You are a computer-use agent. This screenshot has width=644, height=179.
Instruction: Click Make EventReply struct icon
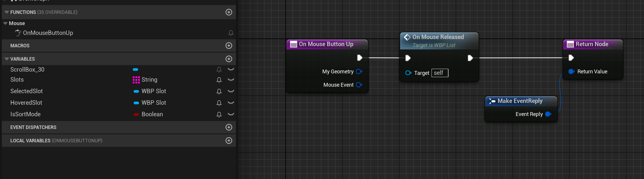point(492,101)
